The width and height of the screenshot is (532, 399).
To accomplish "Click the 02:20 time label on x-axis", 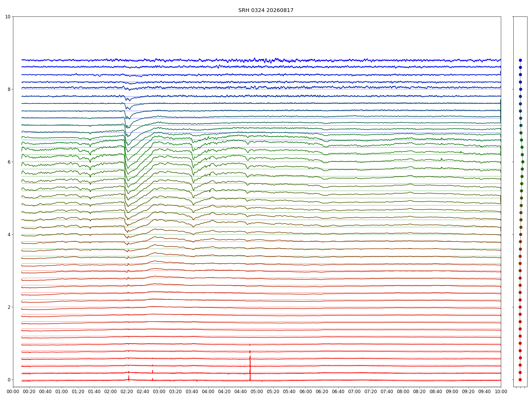I will tap(127, 392).
